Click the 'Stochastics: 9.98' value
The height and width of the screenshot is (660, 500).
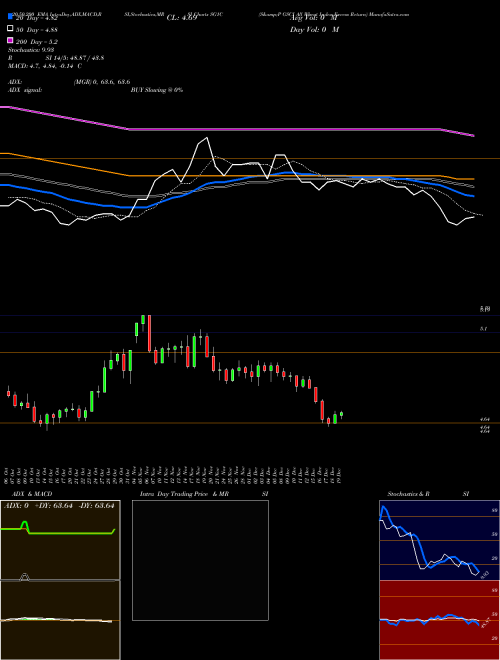pyautogui.click(x=31, y=50)
